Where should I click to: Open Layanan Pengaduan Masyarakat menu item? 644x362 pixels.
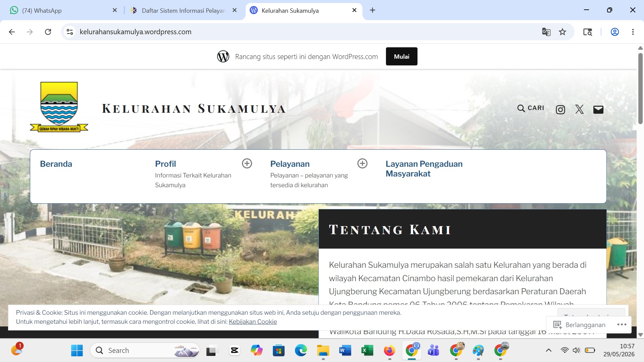click(x=424, y=169)
